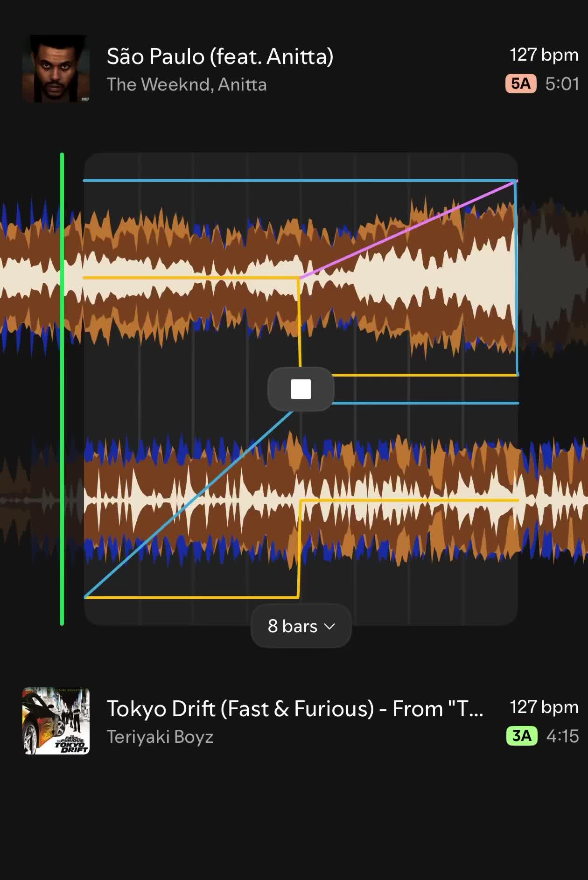
Task: Tap the São Paulo album cover thumbnail
Action: pos(56,69)
